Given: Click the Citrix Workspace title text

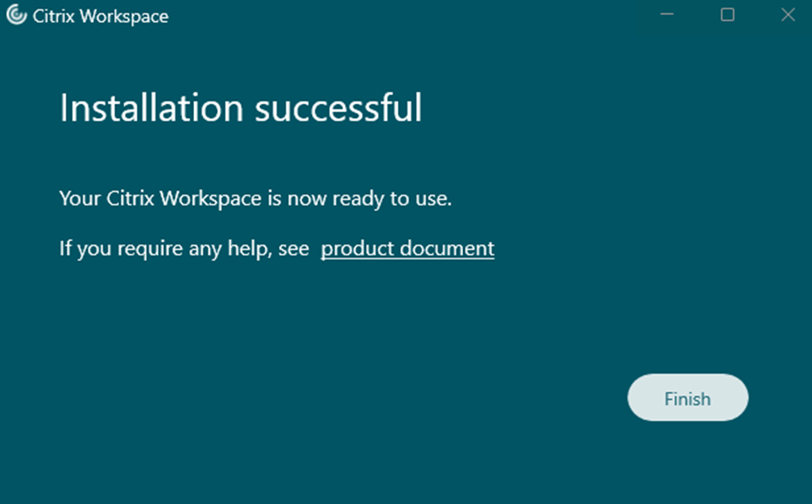Looking at the screenshot, I should 100,17.
